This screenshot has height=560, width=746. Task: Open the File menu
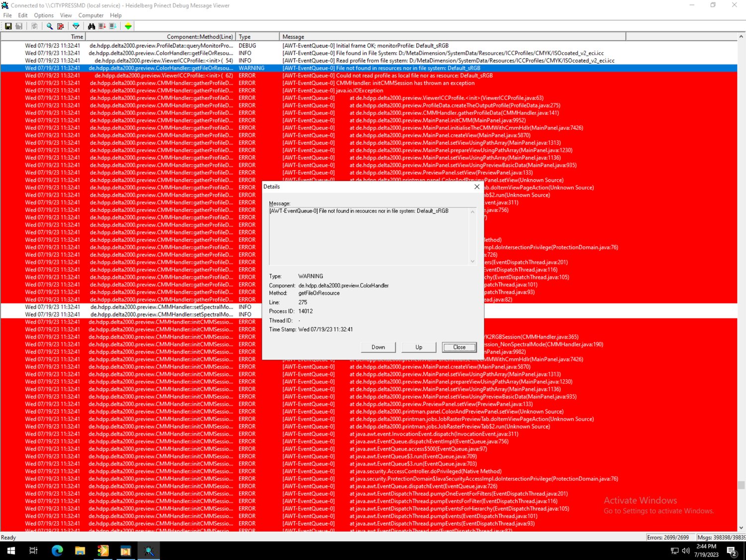7,15
